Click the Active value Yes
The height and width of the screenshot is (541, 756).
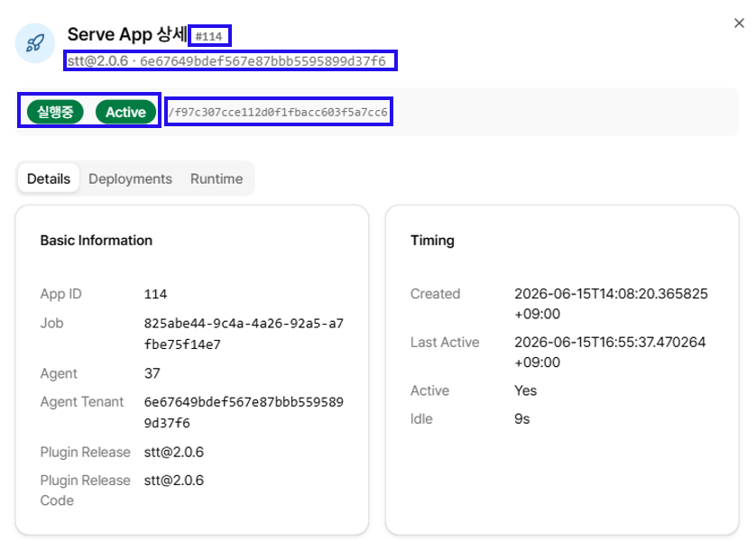[x=526, y=390]
